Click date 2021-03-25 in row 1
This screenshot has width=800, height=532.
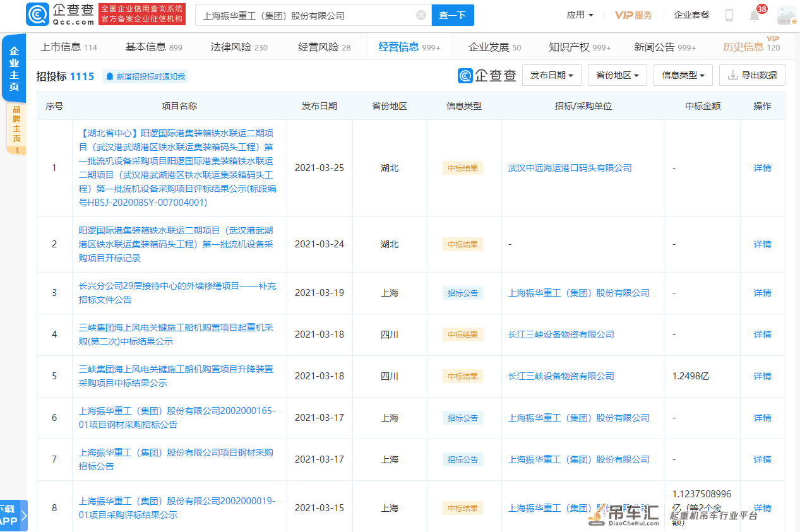point(319,168)
